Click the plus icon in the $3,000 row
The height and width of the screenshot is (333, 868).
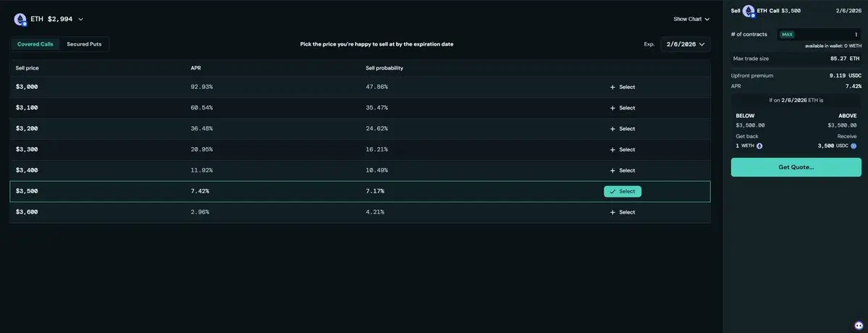click(x=612, y=87)
